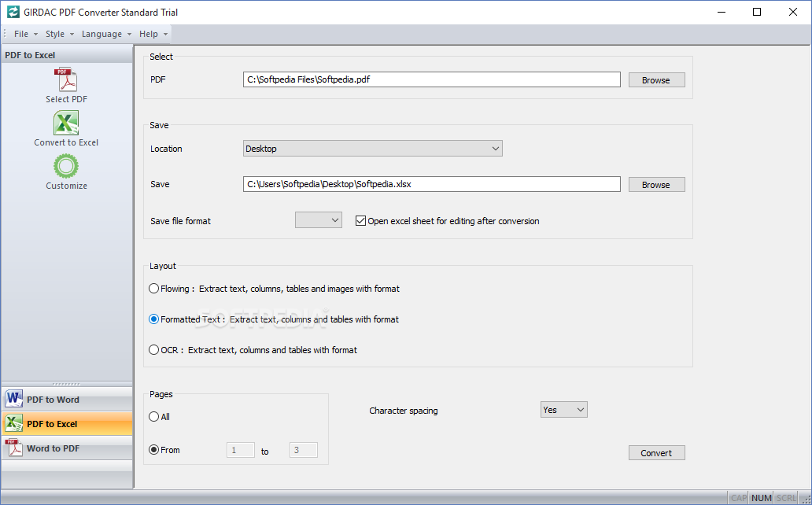Click the menu bar grip handle

coord(6,34)
